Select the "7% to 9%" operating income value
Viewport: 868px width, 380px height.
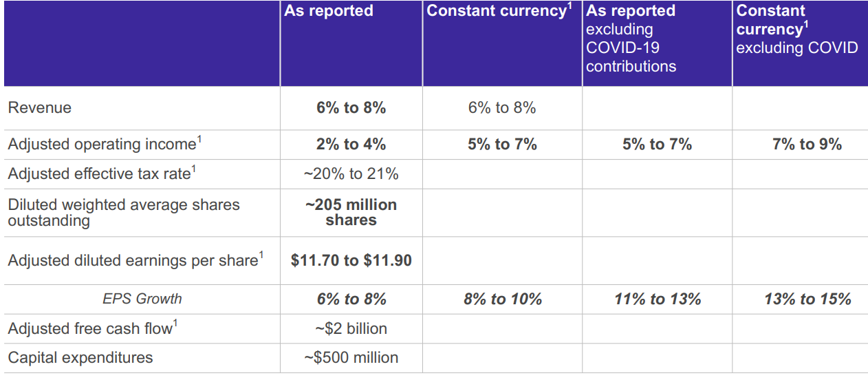pyautogui.click(x=807, y=145)
